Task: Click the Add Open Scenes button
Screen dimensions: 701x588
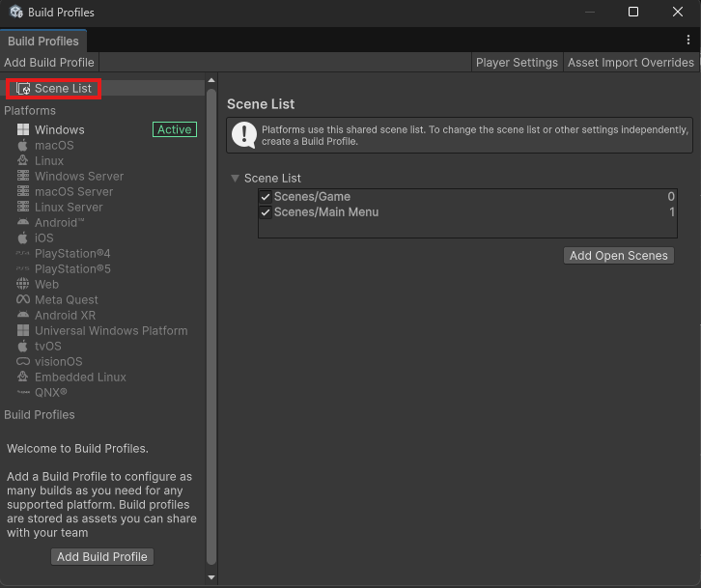Action: pos(619,255)
